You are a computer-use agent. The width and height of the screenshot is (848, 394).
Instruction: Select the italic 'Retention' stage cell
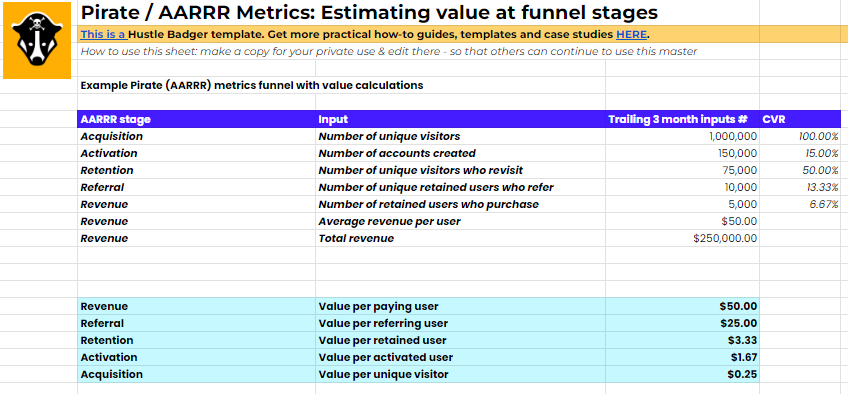pyautogui.click(x=197, y=170)
